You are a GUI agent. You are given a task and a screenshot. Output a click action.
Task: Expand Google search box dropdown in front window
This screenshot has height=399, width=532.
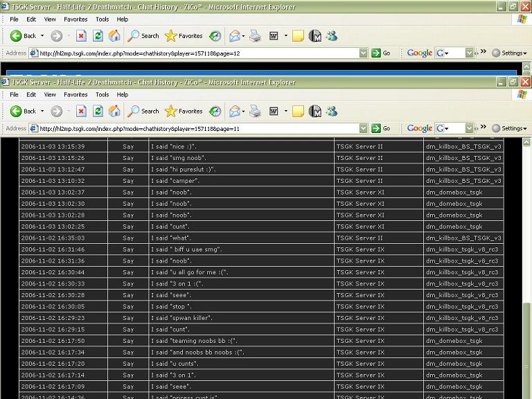pos(469,128)
